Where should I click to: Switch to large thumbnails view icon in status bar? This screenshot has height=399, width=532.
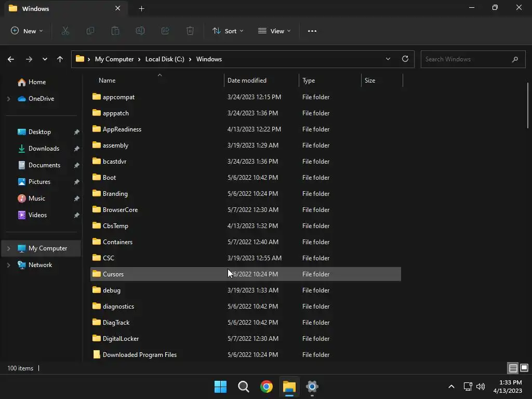(524, 368)
